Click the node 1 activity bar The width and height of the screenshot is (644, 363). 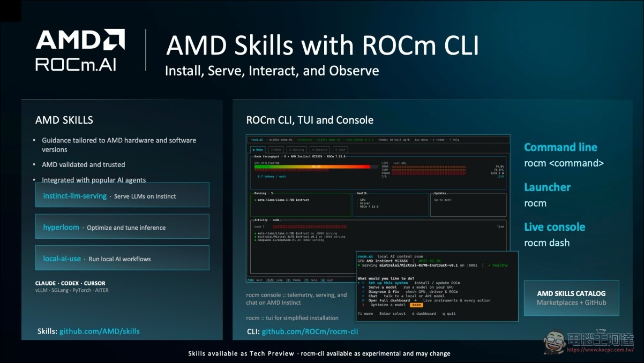click(x=310, y=226)
